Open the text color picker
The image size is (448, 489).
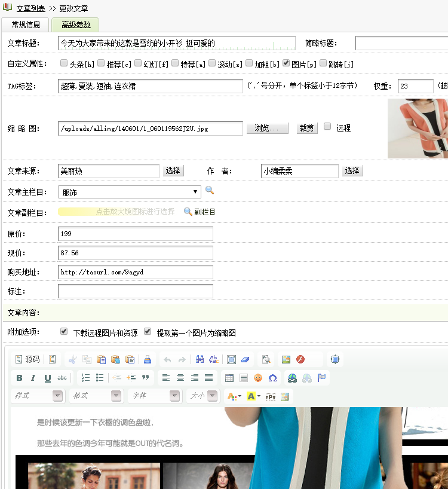tap(234, 397)
